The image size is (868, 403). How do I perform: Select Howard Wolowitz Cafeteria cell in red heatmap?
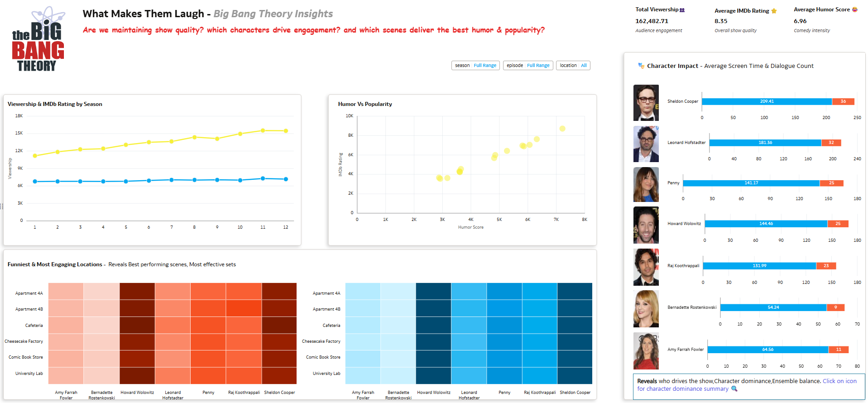coord(137,325)
